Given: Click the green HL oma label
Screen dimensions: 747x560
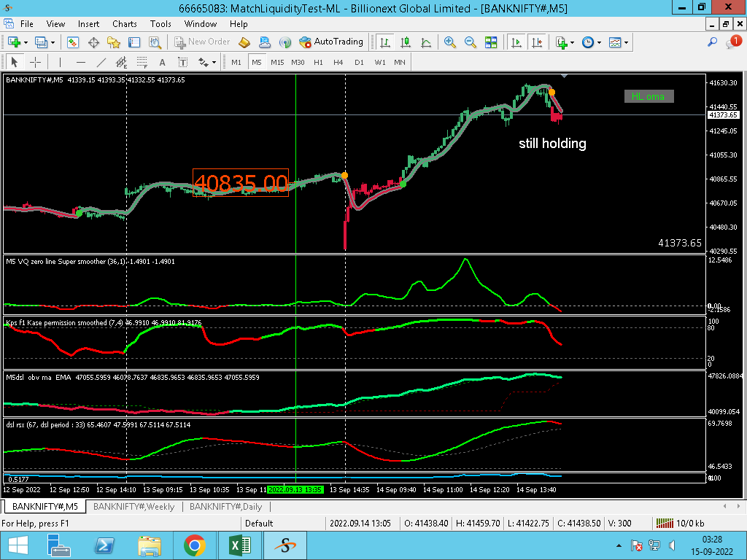Looking at the screenshot, I should pos(649,97).
